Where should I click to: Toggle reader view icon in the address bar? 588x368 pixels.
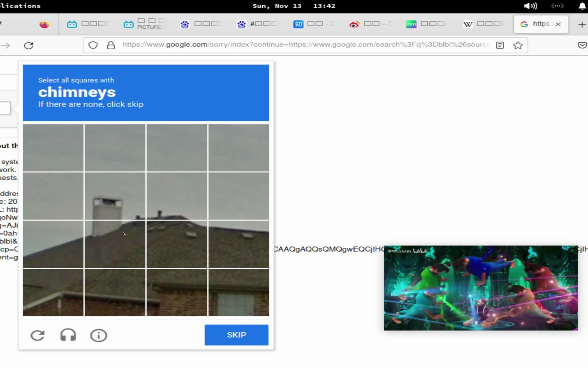click(500, 45)
